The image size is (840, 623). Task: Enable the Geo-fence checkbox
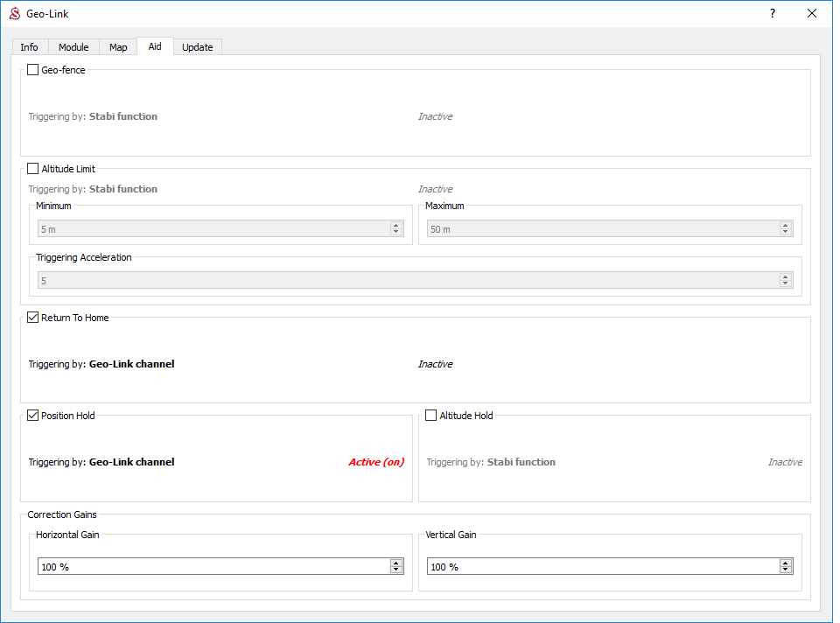33,70
